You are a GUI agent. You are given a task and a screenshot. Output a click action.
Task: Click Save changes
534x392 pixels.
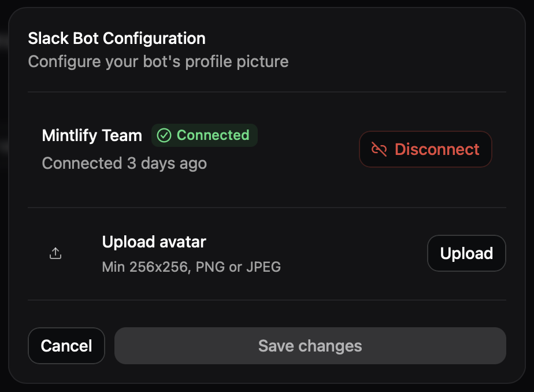(310, 345)
